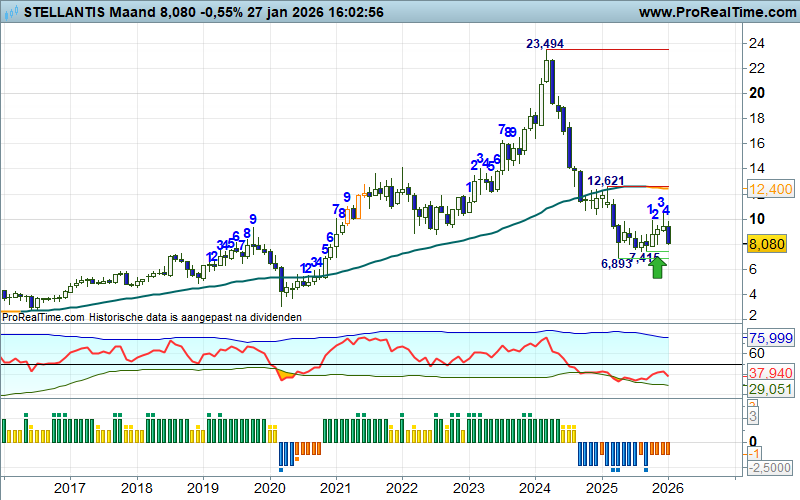Click the 23,494 peak price label
The height and width of the screenshot is (500, 800).
point(545,43)
